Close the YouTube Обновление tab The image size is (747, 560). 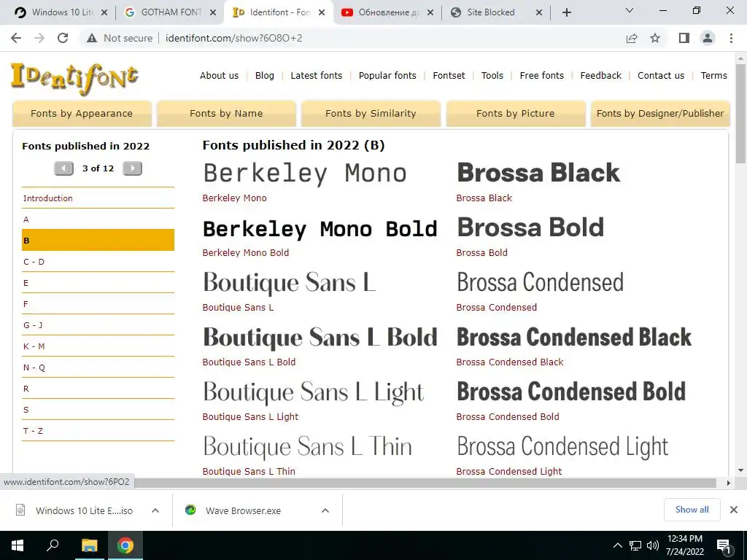(x=430, y=12)
